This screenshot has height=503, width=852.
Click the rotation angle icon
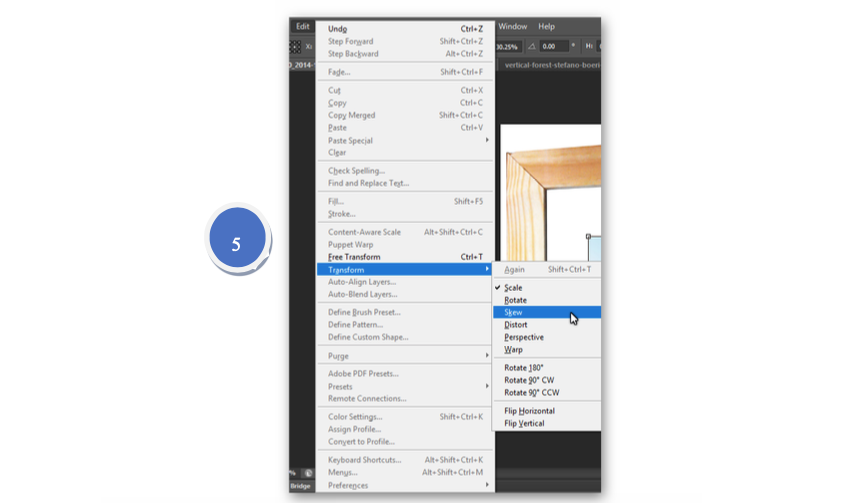[x=532, y=46]
